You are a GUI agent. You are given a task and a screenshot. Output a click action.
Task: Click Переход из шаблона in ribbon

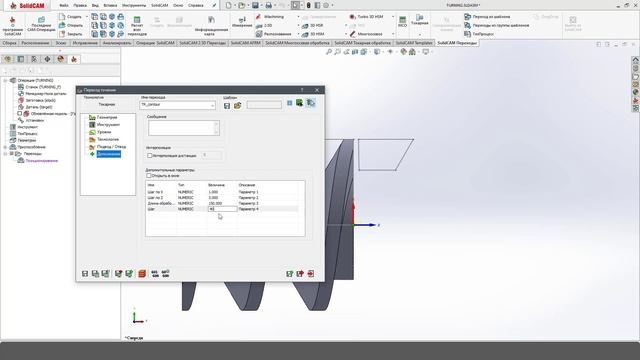(x=487, y=17)
